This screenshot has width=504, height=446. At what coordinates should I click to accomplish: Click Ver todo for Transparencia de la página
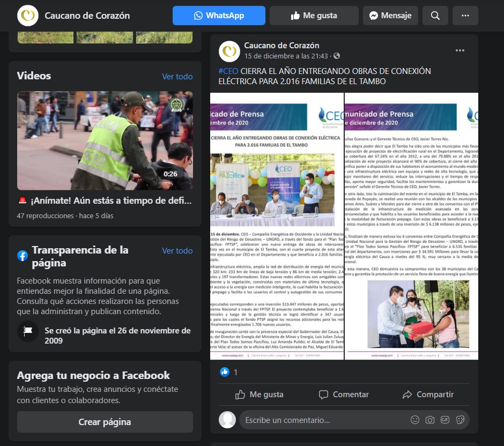click(177, 251)
